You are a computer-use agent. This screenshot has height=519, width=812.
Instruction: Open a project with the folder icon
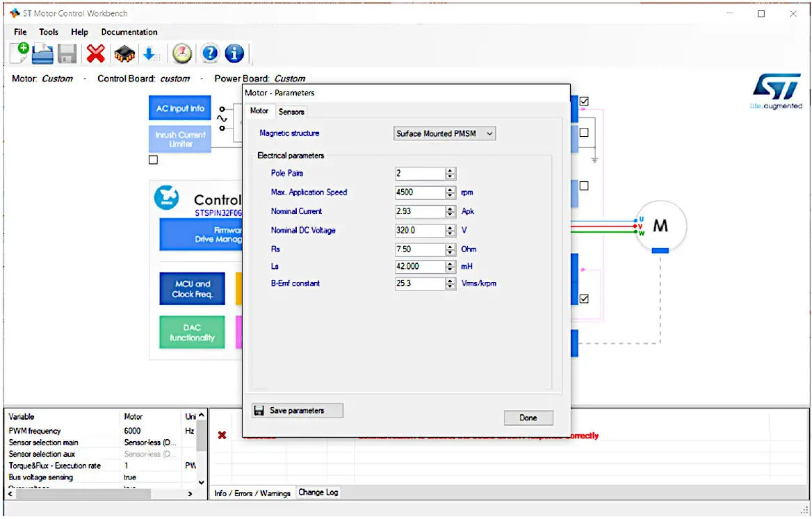click(x=42, y=53)
